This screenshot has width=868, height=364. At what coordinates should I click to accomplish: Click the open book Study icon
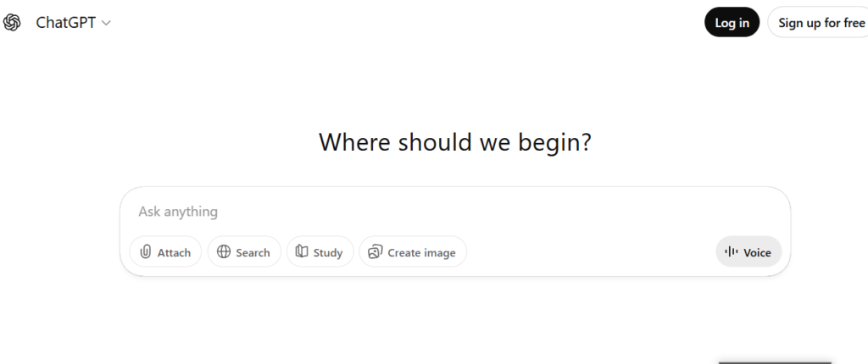point(302,252)
